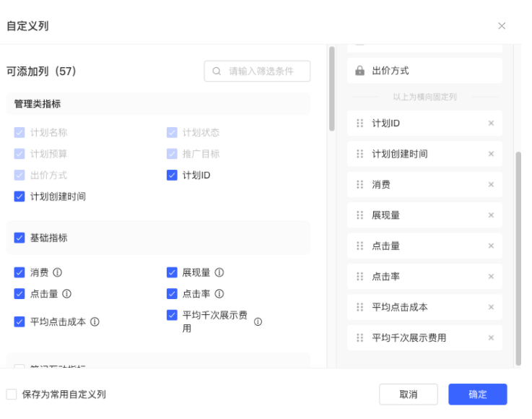The width and height of the screenshot is (532, 419).
Task: Uncheck the 点击量 checkbox
Action: pos(19,294)
